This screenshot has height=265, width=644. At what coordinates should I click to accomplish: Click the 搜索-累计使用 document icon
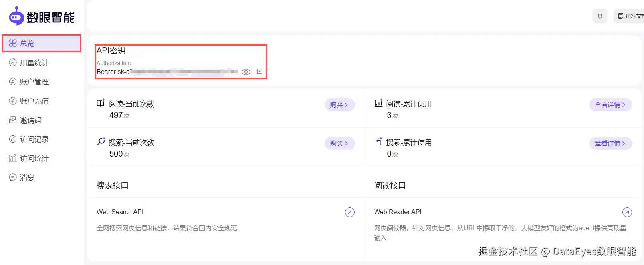click(x=378, y=142)
